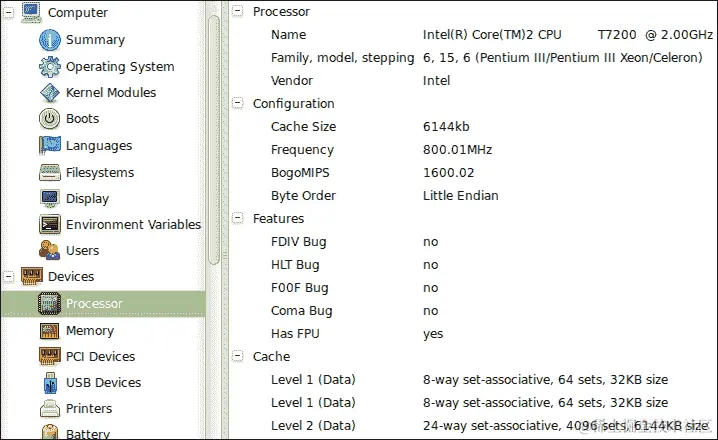The image size is (718, 440).
Task: Click the Boots power icon
Action: point(49,119)
